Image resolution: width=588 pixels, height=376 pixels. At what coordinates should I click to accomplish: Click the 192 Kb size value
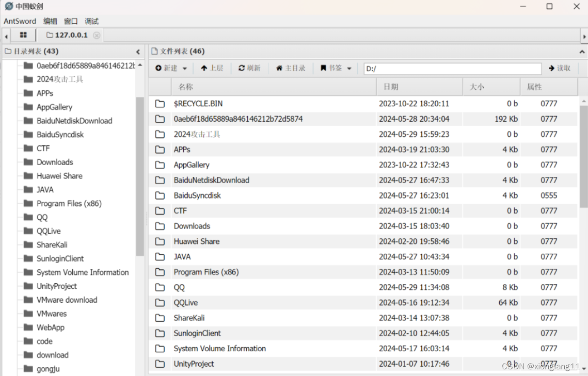tap(506, 119)
